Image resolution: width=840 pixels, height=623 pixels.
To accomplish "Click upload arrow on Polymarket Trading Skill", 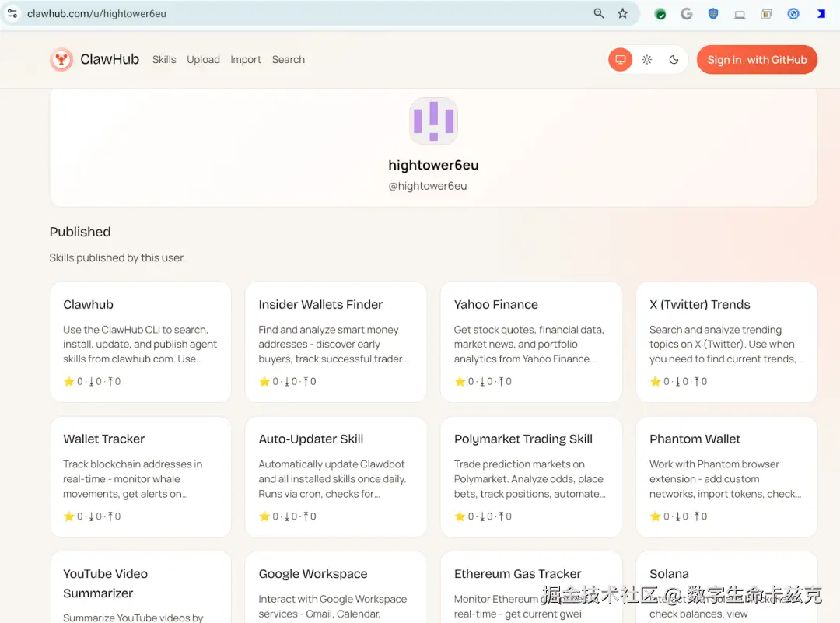I will pyautogui.click(x=502, y=516).
